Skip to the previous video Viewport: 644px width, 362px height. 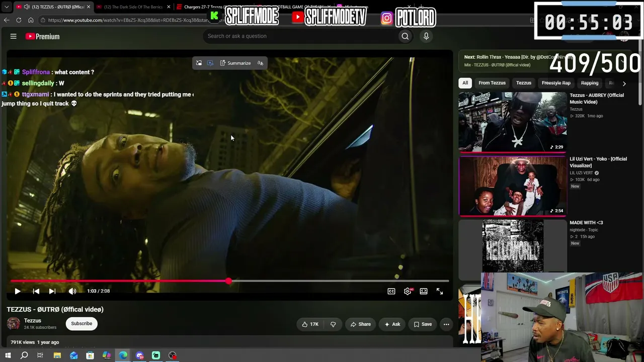click(x=36, y=291)
